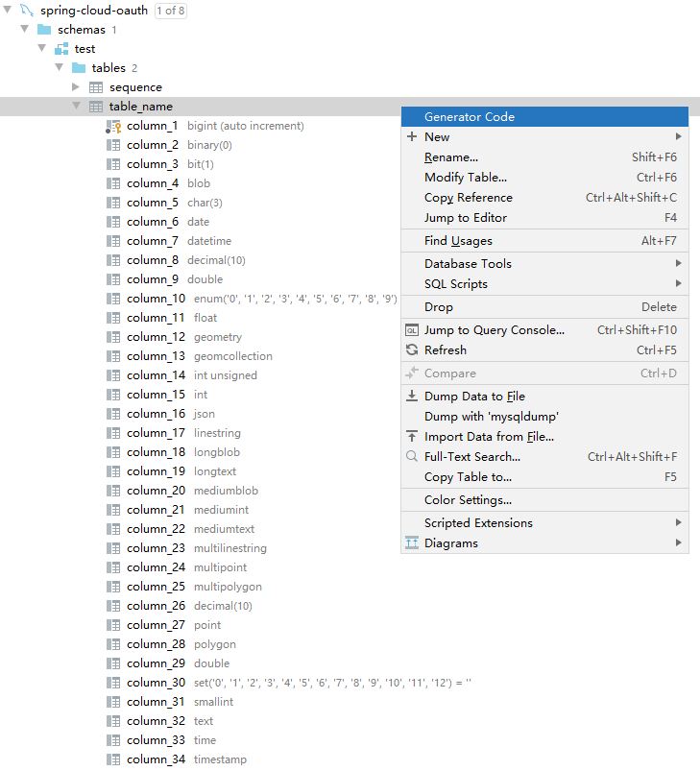Click the column icon beside column_10

[x=113, y=299]
